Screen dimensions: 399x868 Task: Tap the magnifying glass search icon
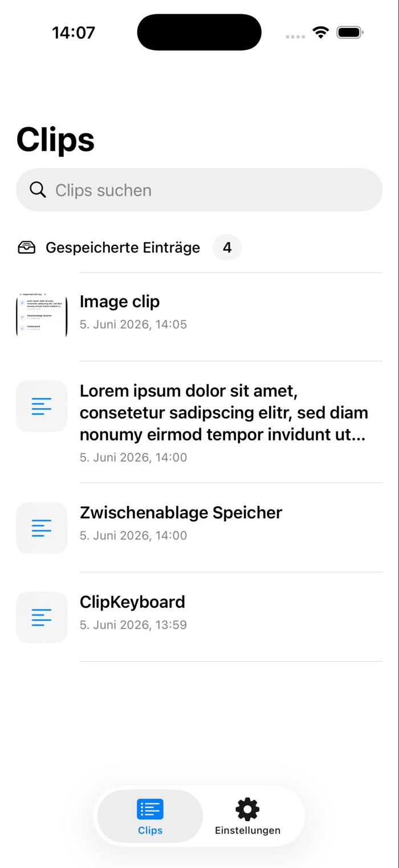[38, 190]
